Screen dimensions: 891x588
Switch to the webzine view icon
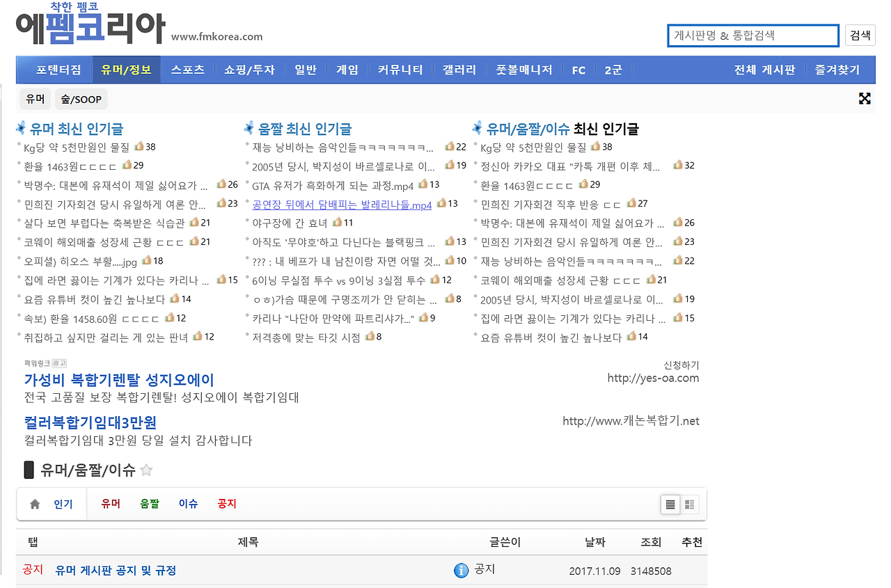[690, 504]
